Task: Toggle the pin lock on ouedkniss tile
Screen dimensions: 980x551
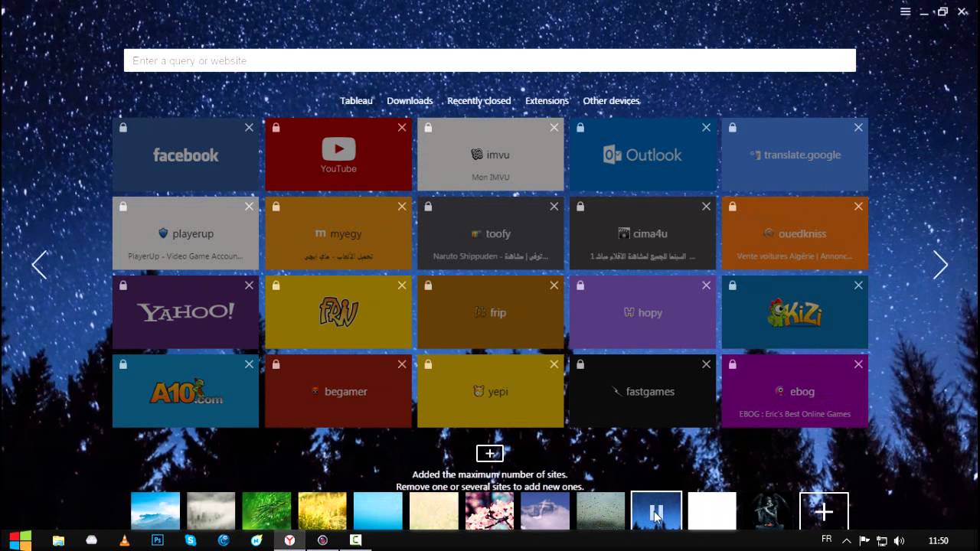Action: coord(733,207)
